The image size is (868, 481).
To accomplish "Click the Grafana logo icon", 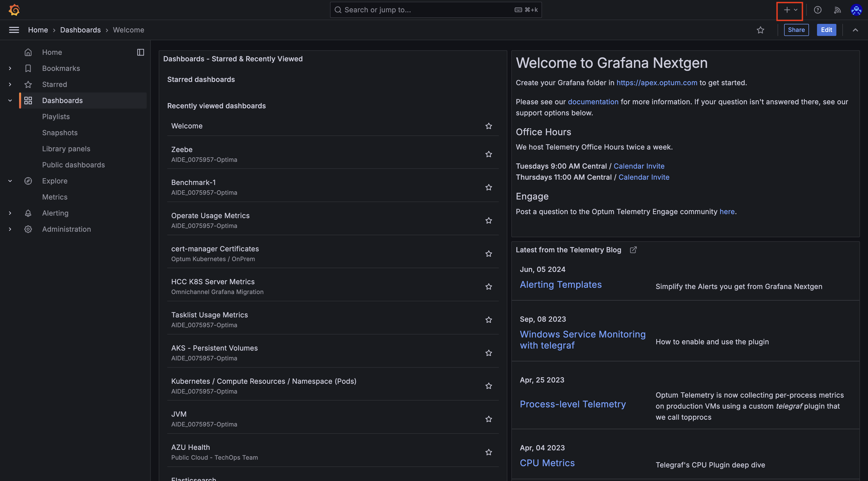I will click(14, 10).
